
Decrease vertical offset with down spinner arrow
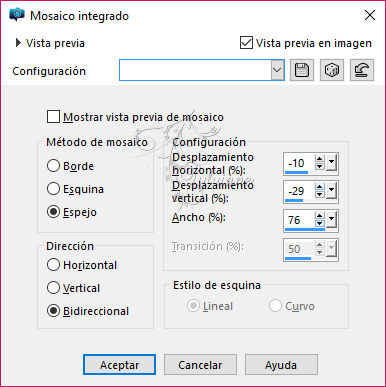coord(320,194)
